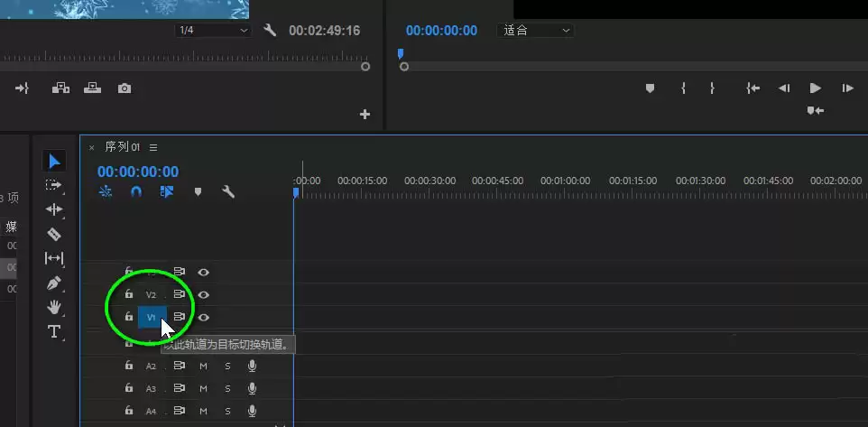Viewport: 868px width, 427px height.
Task: Target the V2 video track
Action: click(151, 294)
